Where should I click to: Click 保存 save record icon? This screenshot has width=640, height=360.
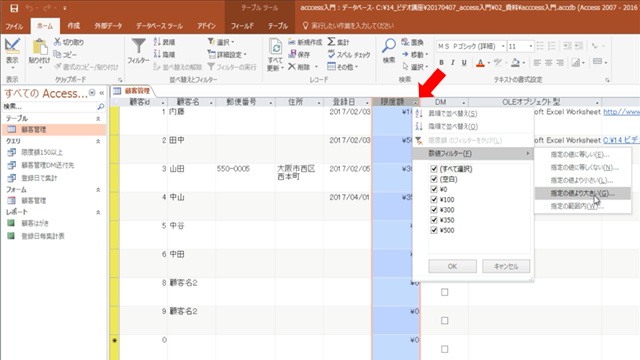292,54
